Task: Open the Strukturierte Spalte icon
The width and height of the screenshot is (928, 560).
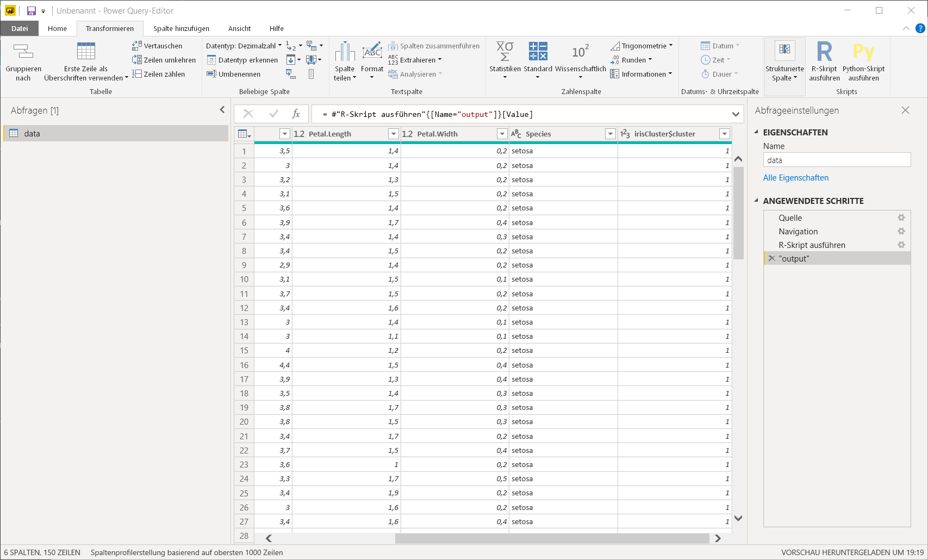Action: pos(784,49)
